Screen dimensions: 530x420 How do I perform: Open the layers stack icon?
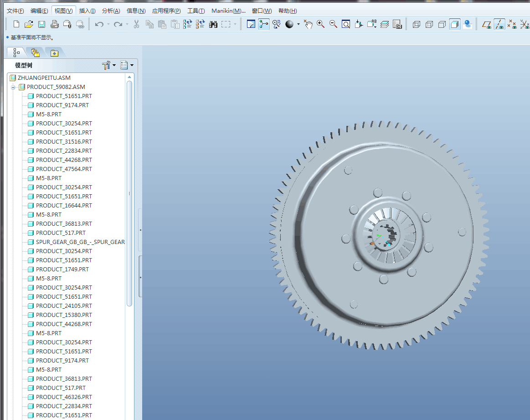click(x=385, y=24)
